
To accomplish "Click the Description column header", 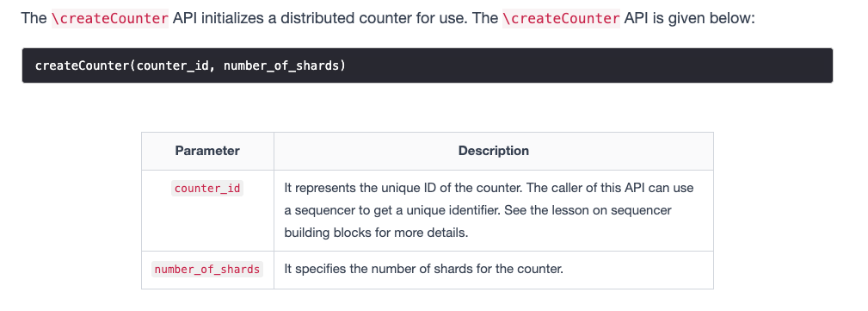I will pyautogui.click(x=493, y=151).
